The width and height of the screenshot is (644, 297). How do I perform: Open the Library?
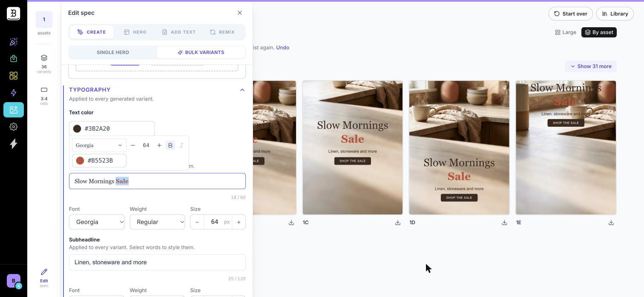(615, 14)
